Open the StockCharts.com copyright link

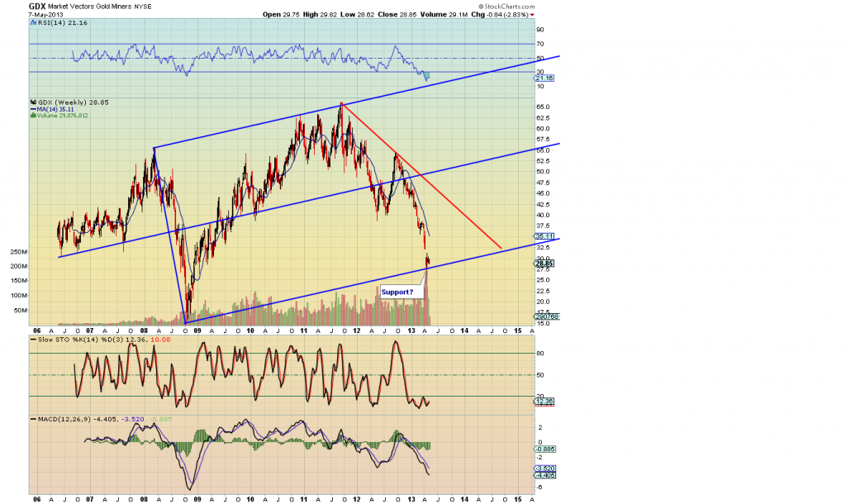click(506, 7)
